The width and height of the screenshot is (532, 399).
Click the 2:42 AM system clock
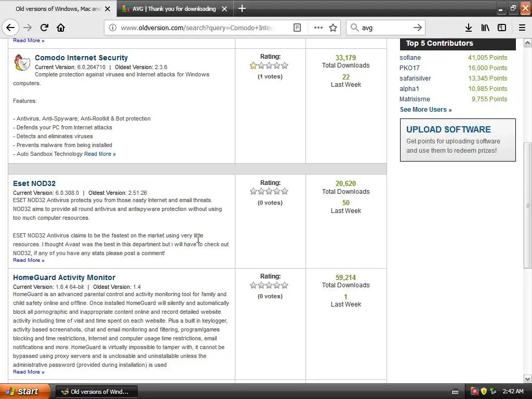[x=513, y=392]
